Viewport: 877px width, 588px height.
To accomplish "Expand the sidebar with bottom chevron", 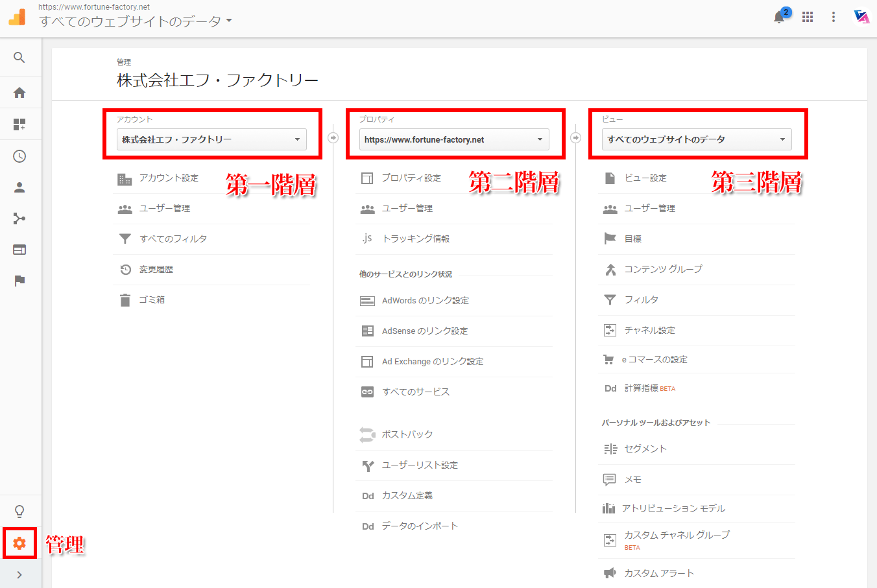I will (x=19, y=574).
